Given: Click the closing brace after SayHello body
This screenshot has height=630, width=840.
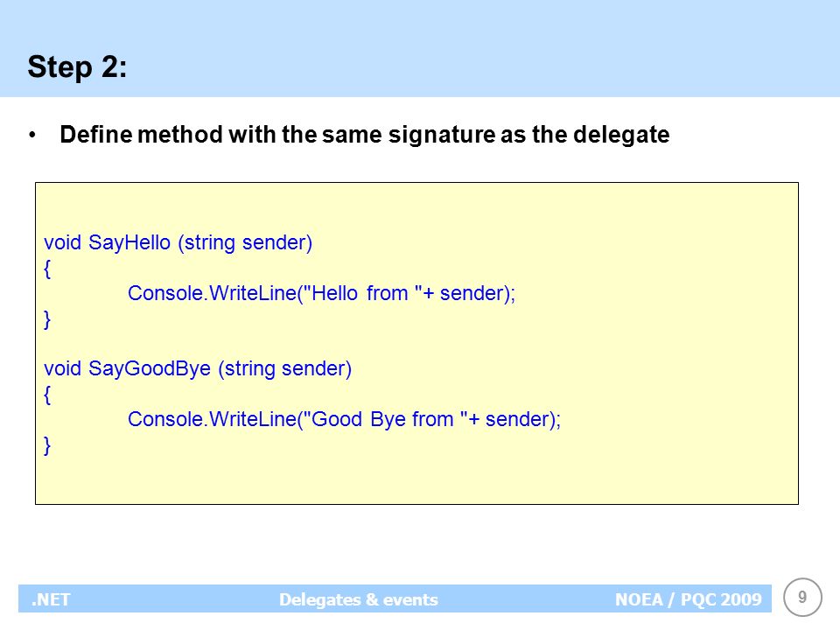Looking at the screenshot, I should pyautogui.click(x=47, y=319).
